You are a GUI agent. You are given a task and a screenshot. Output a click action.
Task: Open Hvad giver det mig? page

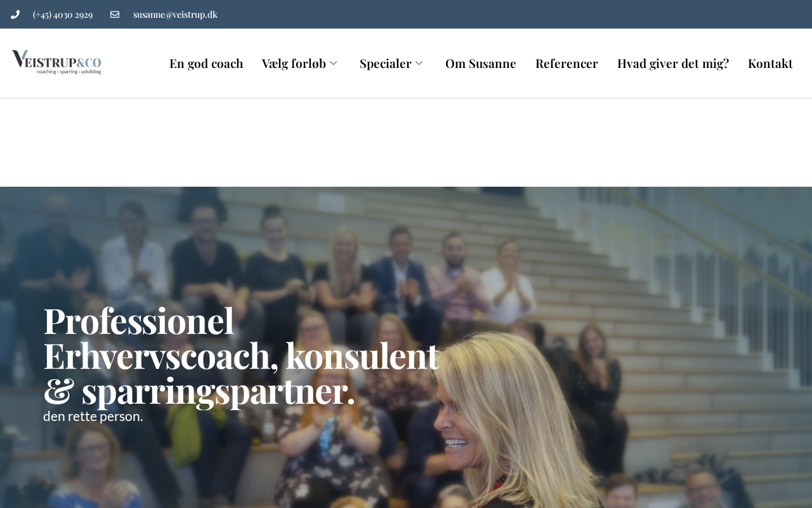[x=673, y=63]
